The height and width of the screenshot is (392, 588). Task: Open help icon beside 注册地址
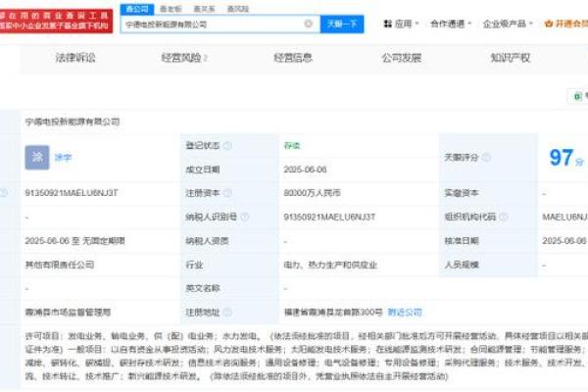coord(227,312)
